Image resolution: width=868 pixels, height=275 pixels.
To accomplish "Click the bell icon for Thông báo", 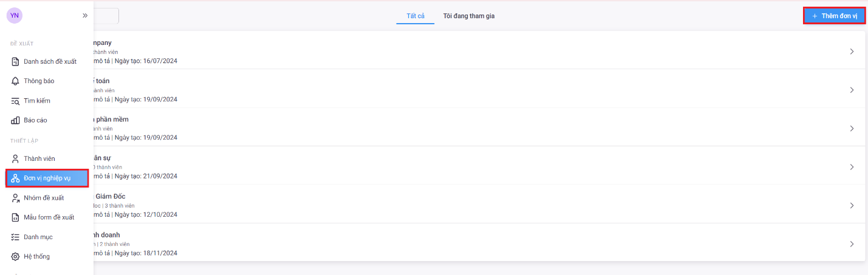I will click(x=16, y=81).
